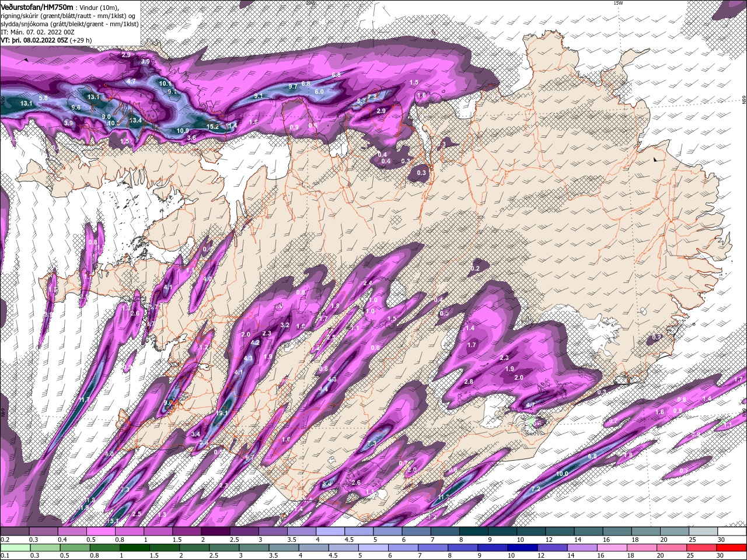Select the 9.7 precipitation value on map
The height and width of the screenshot is (560, 747).
293,86
